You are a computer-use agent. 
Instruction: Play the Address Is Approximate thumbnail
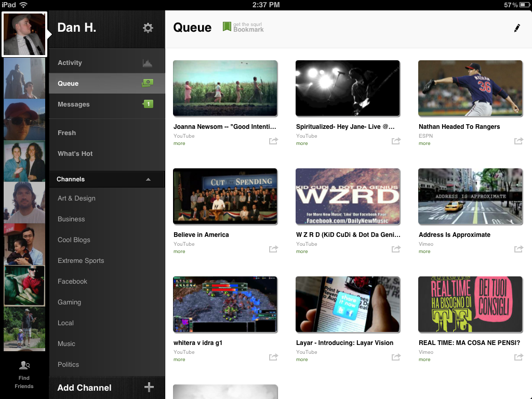coord(470,196)
